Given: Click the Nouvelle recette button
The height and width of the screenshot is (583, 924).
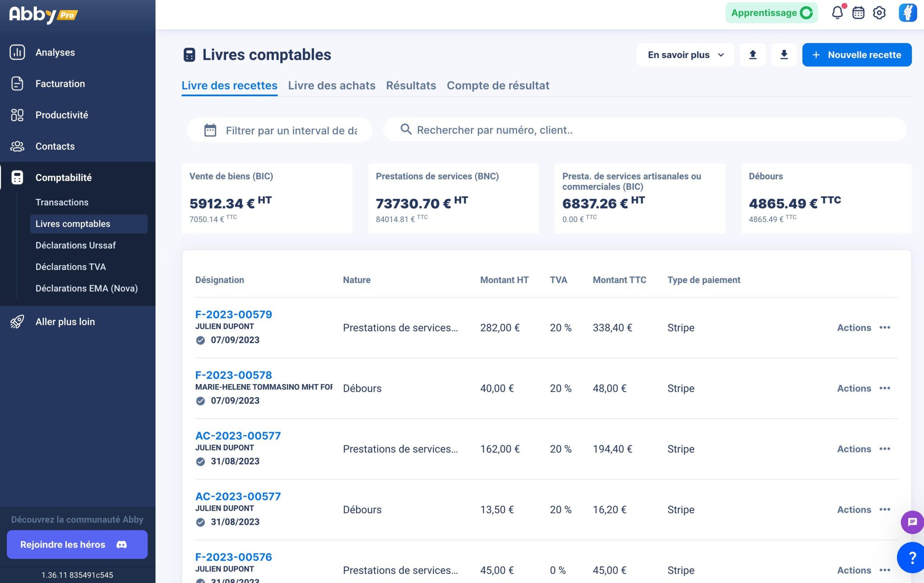Looking at the screenshot, I should point(857,55).
